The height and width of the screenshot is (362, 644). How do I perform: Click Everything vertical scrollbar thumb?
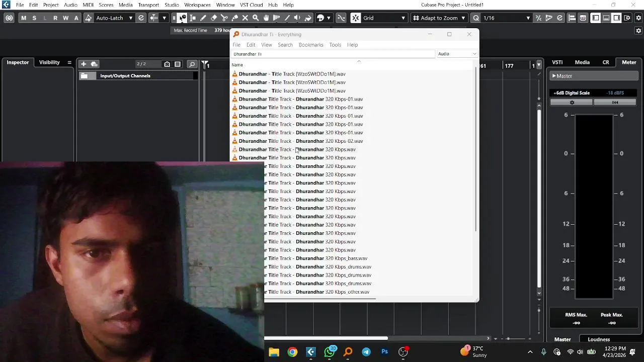click(x=476, y=149)
